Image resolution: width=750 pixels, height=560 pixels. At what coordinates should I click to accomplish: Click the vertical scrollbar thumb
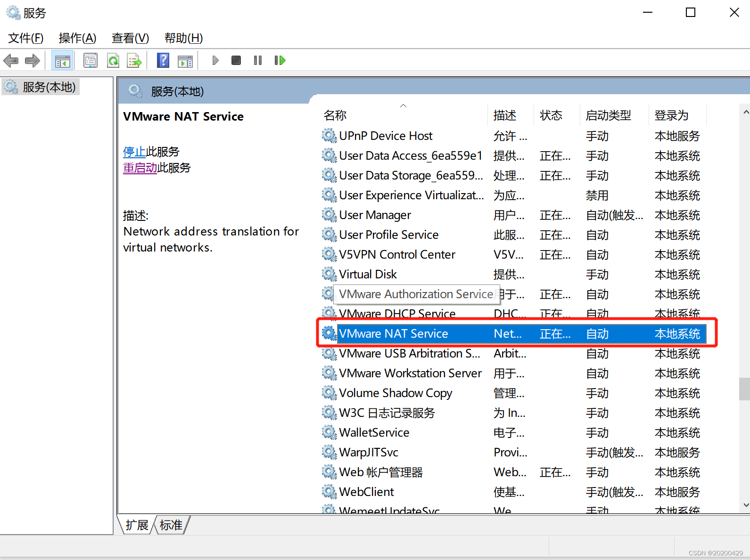tap(744, 389)
